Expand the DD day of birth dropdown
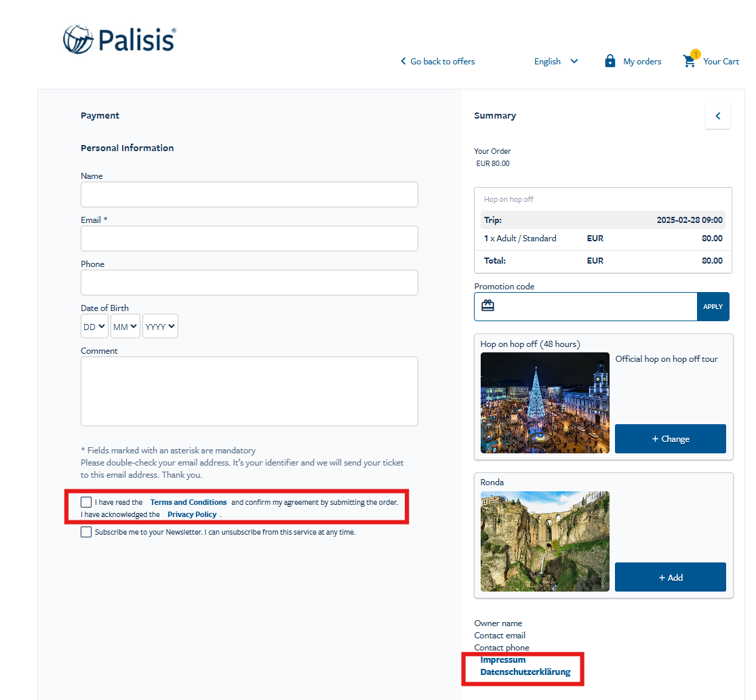Image resolution: width=756 pixels, height=700 pixels. click(94, 326)
